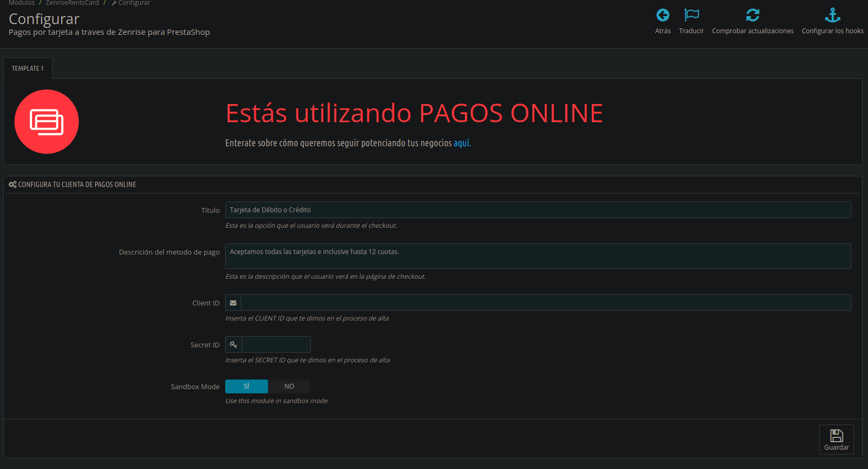Click 'Esta es la descripción que el usuario verá' hint
The height and width of the screenshot is (469, 868).
tap(325, 277)
